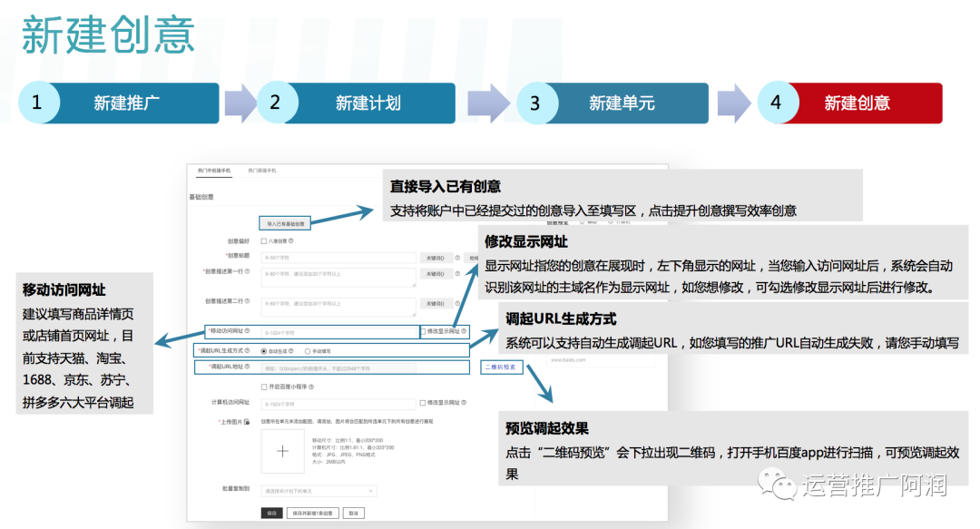This screenshot has width=980, height=529.
Task: Click the 导入已有基础创意 button
Action: point(285,223)
